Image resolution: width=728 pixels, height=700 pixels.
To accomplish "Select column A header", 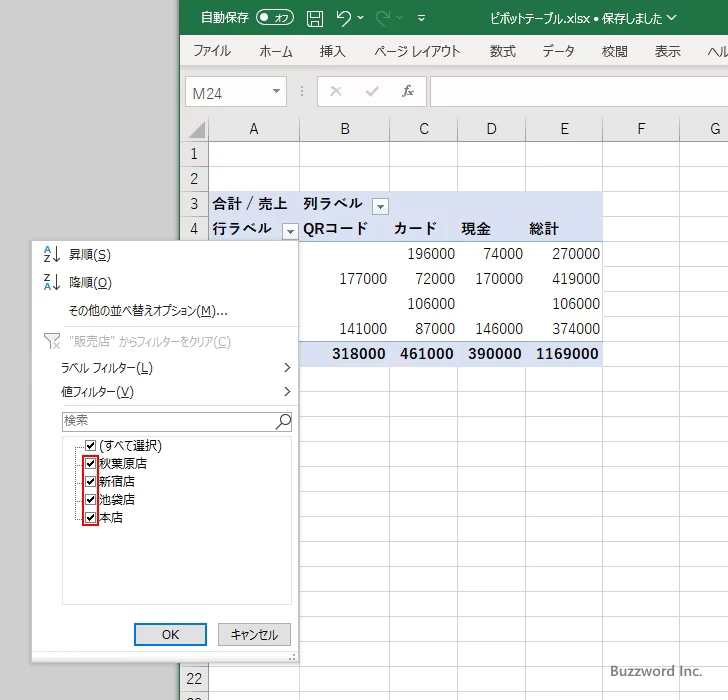I will coord(254,129).
